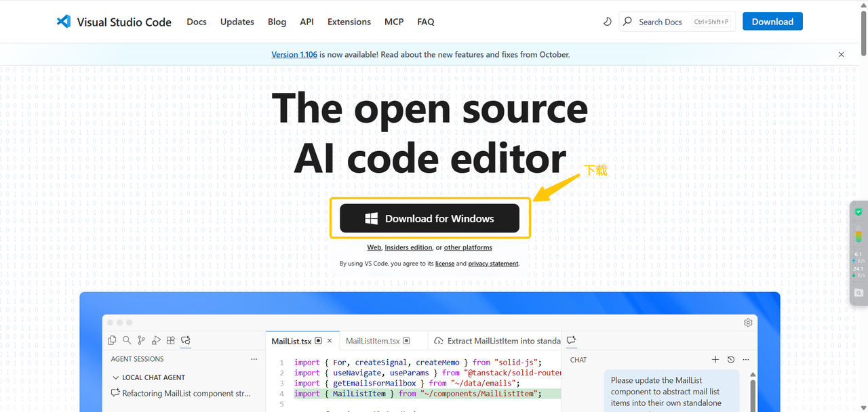Screen dimensions: 868x412
Task: Open the Source Control branch icon
Action: pyautogui.click(x=141, y=340)
